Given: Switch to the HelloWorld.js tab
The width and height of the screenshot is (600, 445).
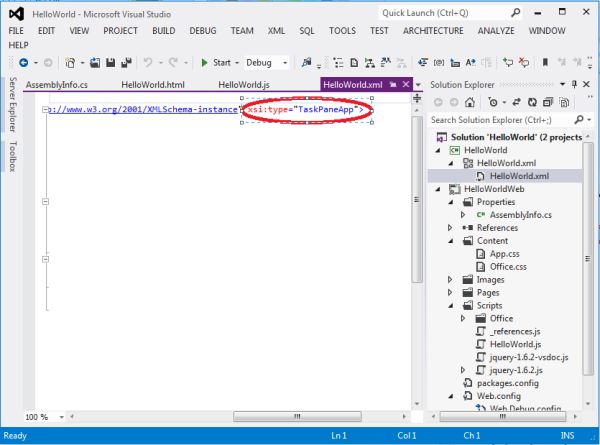Looking at the screenshot, I should coord(244,85).
